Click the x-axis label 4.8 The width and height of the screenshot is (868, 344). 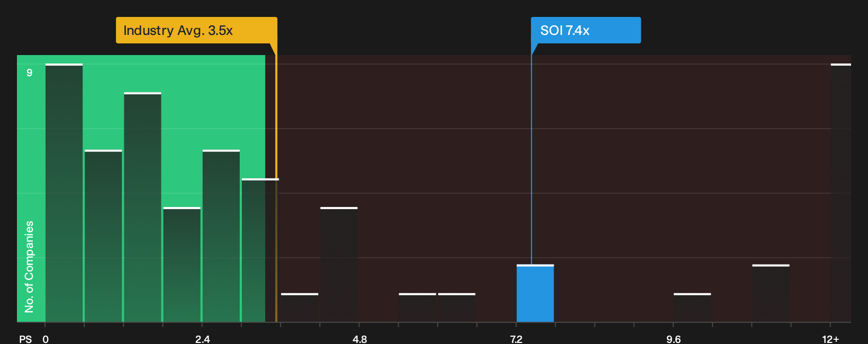[359, 339]
